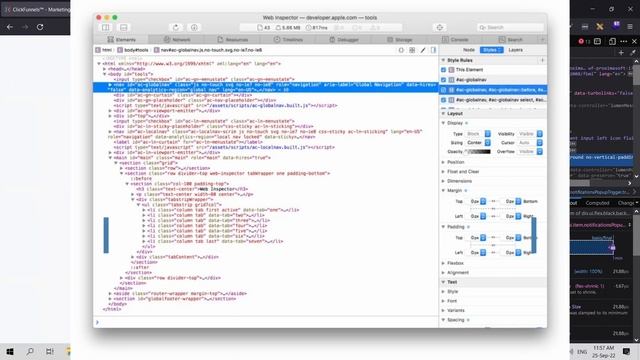Toggle checkbox of highlighted #ac-globalnav:before rule
Viewport: 640px width, 360px height.
click(x=444, y=90)
